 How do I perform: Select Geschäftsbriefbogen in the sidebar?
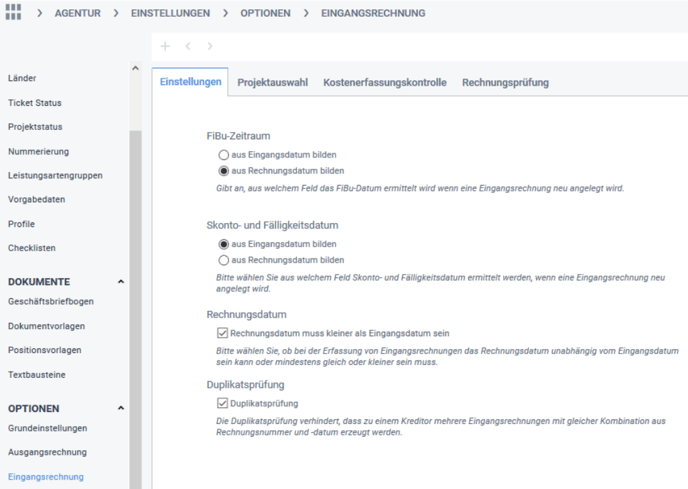pos(52,301)
